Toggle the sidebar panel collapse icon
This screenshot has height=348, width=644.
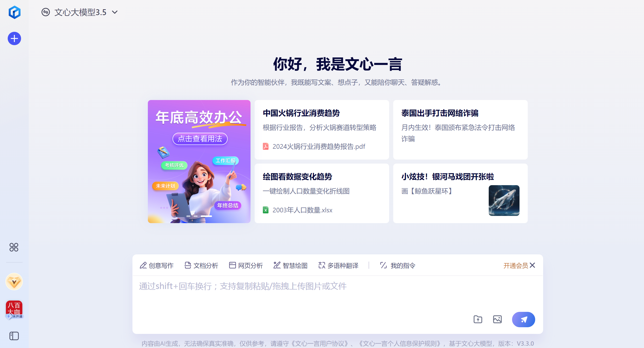[14, 336]
